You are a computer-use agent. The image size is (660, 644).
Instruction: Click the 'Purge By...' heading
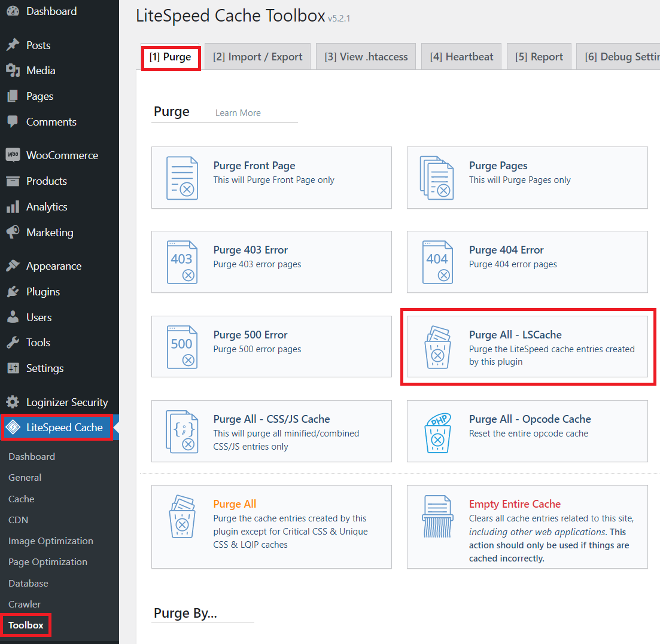click(x=185, y=614)
